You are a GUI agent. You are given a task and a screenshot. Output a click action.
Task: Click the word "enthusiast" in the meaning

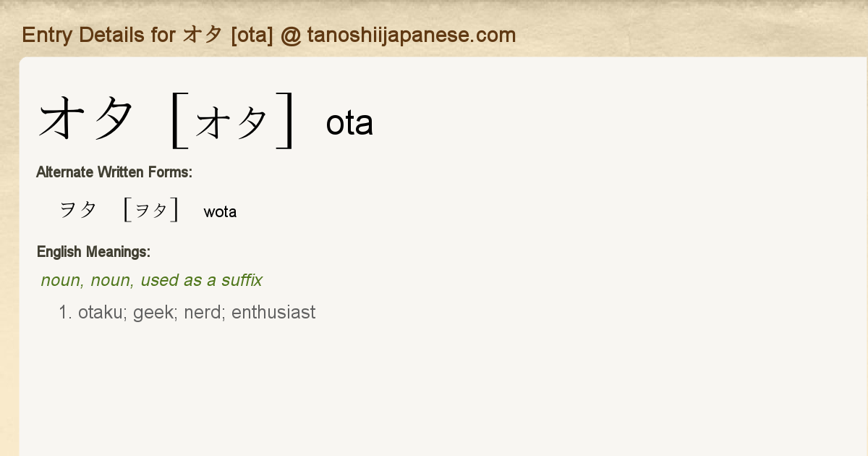tap(273, 313)
